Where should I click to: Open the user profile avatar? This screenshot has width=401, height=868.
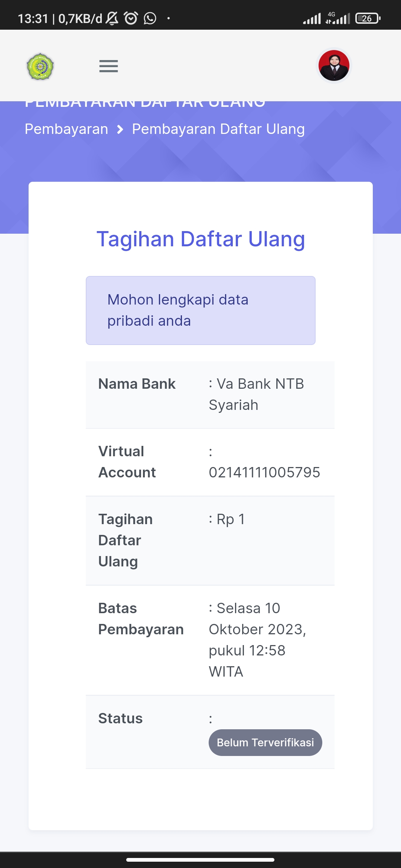[x=334, y=66]
